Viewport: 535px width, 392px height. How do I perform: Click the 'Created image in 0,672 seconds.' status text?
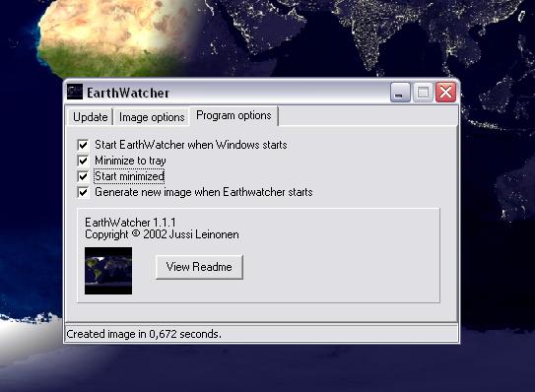pos(144,334)
